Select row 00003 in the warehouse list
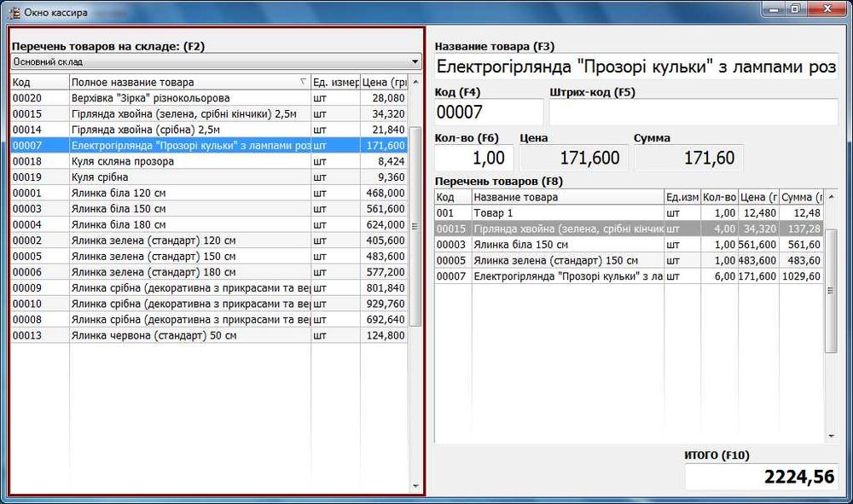Screen dimensions: 853x504 tap(209, 209)
